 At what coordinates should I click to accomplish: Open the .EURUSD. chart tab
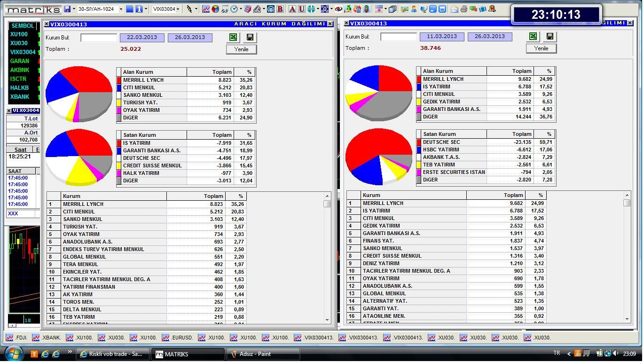tap(178, 338)
